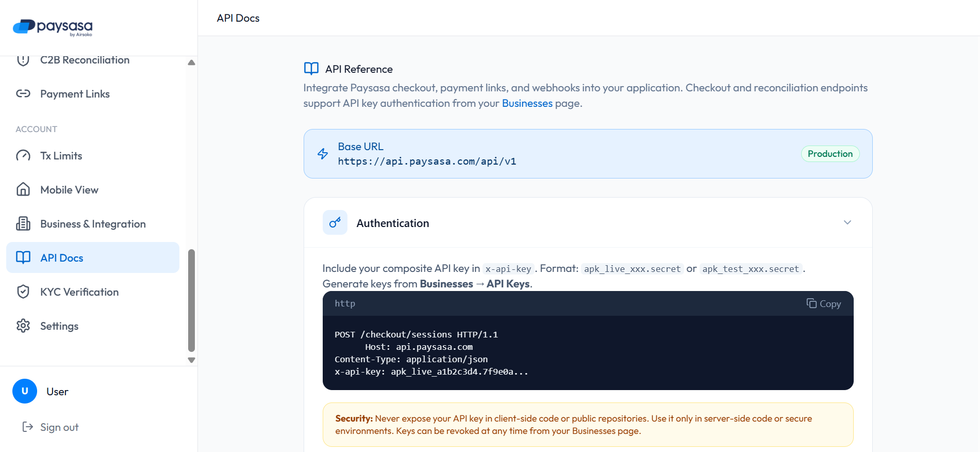Click the copy icon in code block

811,303
